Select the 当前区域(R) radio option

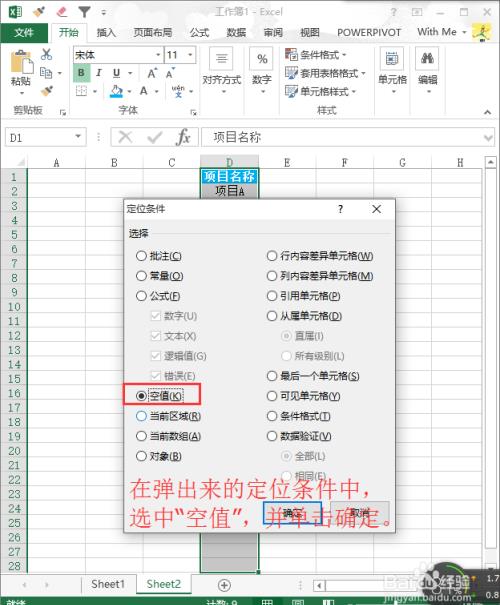168,416
